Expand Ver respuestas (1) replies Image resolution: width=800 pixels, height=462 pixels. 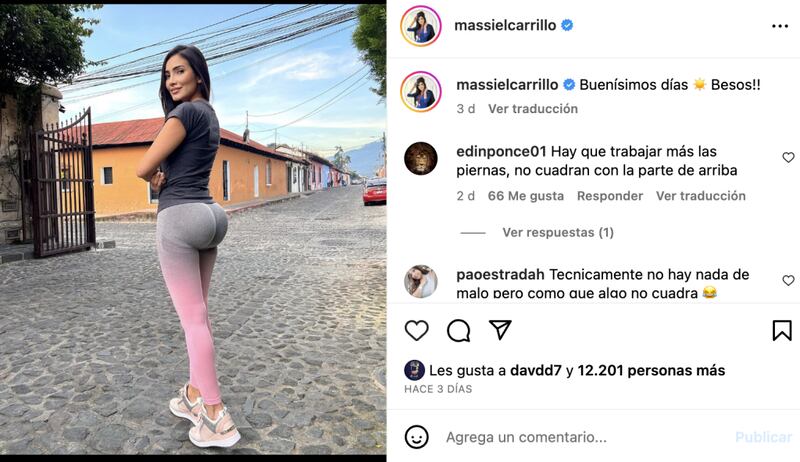point(558,233)
